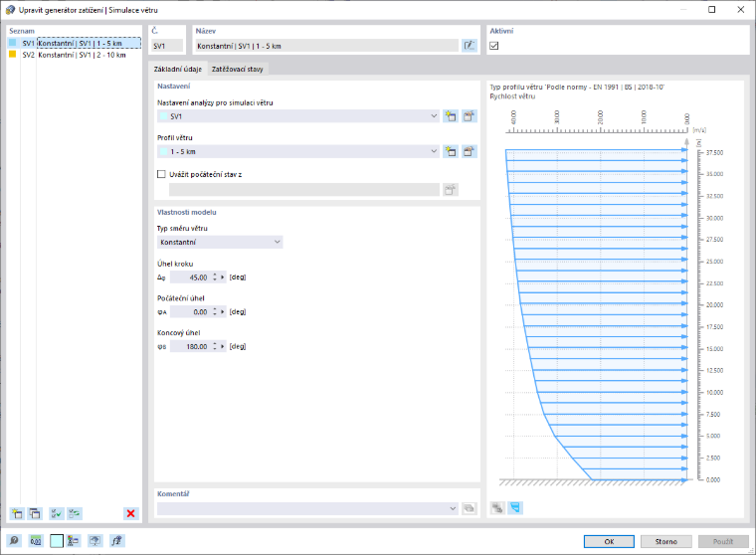Click the search magnifier icon in bottom bar
756x555 pixels.
tap(14, 541)
